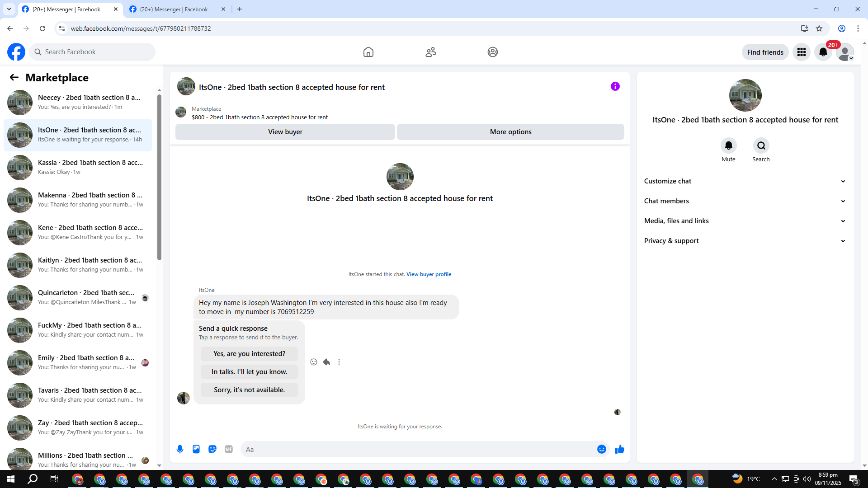Image resolution: width=868 pixels, height=488 pixels.
Task: Open Task View on taskbar
Action: click(x=54, y=479)
